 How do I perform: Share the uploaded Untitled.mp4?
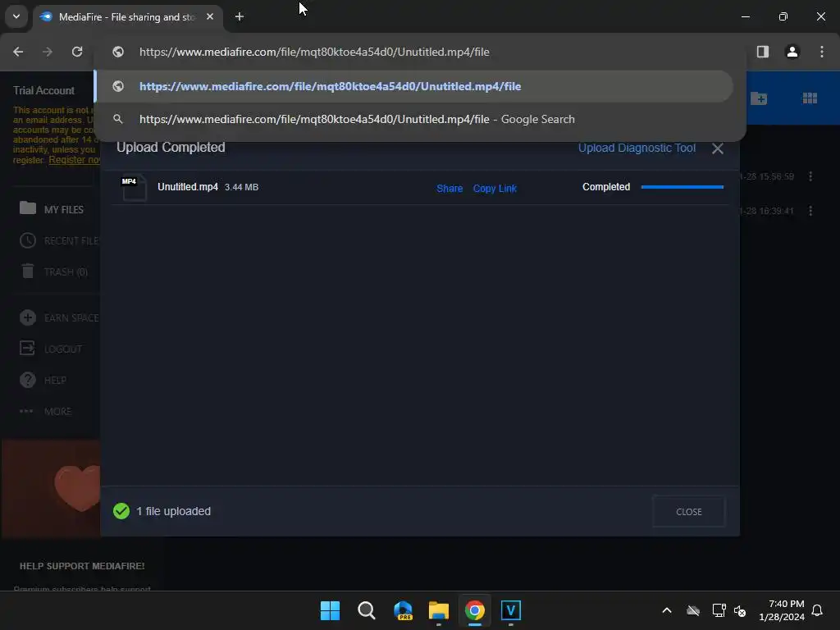[x=450, y=189]
